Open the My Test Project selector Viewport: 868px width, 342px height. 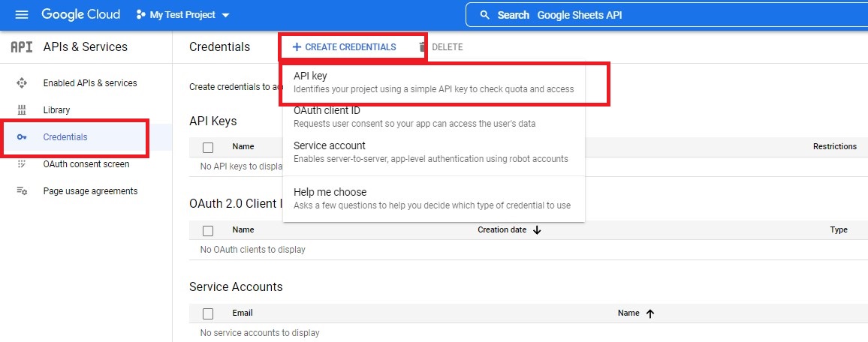(x=182, y=15)
